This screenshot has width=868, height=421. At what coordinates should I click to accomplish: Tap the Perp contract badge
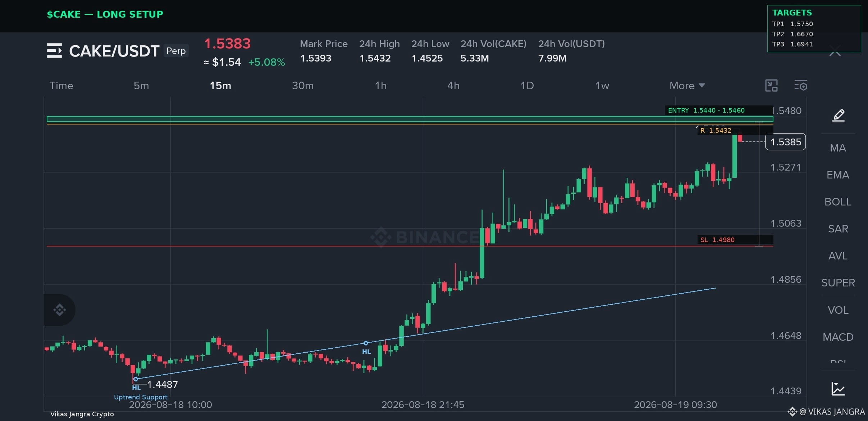[176, 51]
